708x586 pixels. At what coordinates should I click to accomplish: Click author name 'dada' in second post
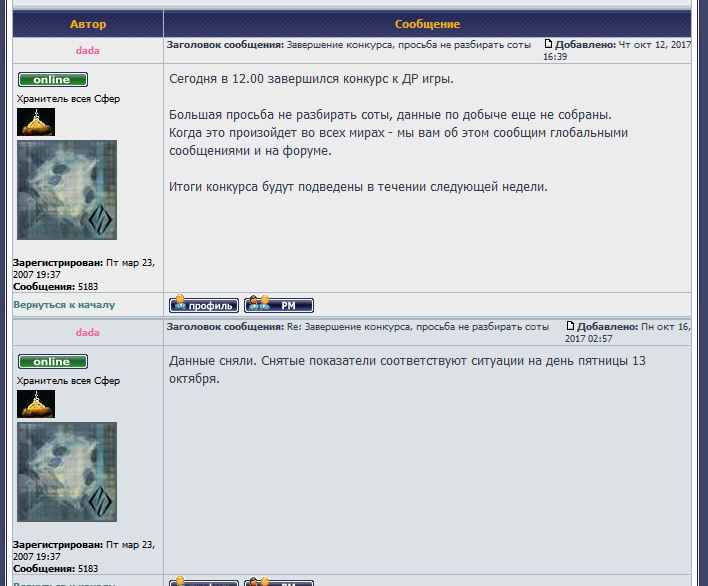(x=88, y=332)
